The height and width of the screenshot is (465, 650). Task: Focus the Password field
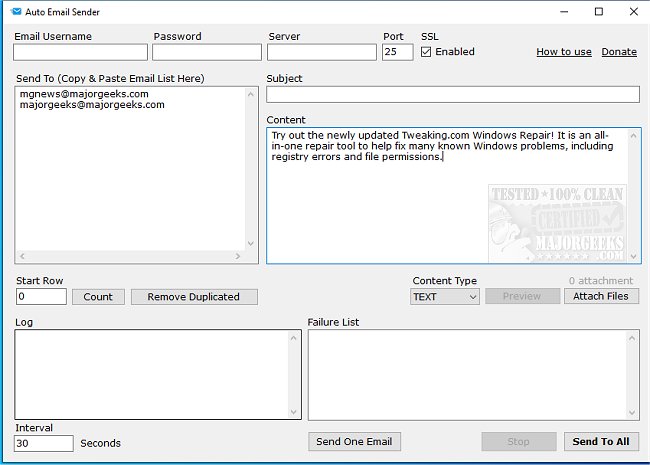207,52
